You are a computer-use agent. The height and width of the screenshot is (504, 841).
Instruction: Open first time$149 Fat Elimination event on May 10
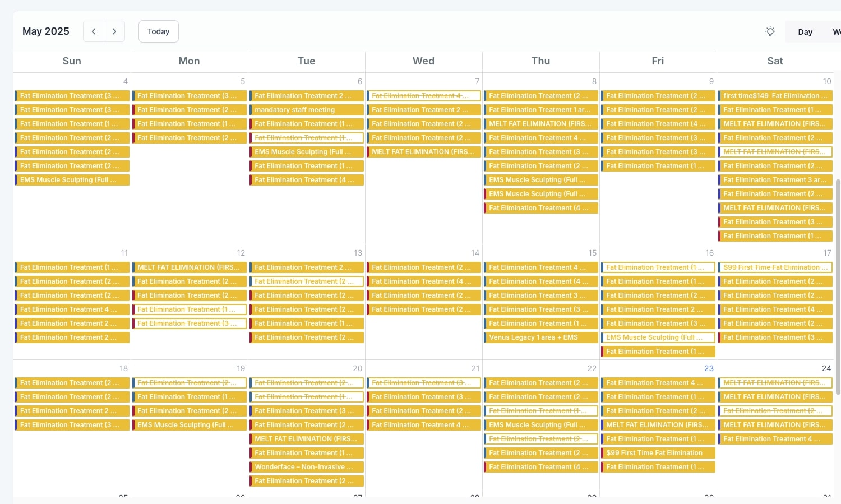coord(775,95)
